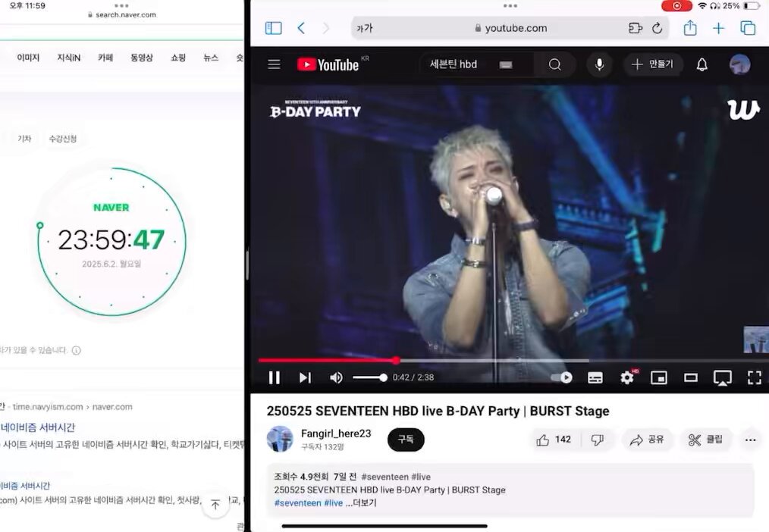
Task: Reload the youtube.com page
Action: click(x=658, y=28)
